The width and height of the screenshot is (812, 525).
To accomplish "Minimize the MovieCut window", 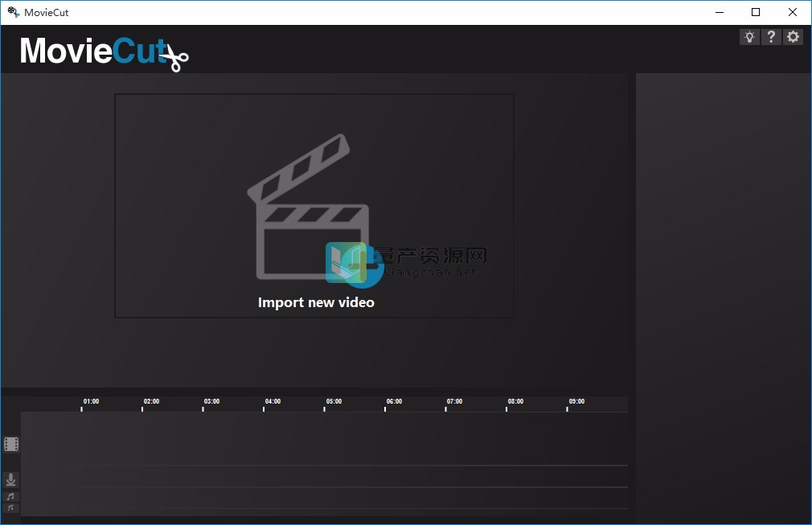I will coord(720,12).
